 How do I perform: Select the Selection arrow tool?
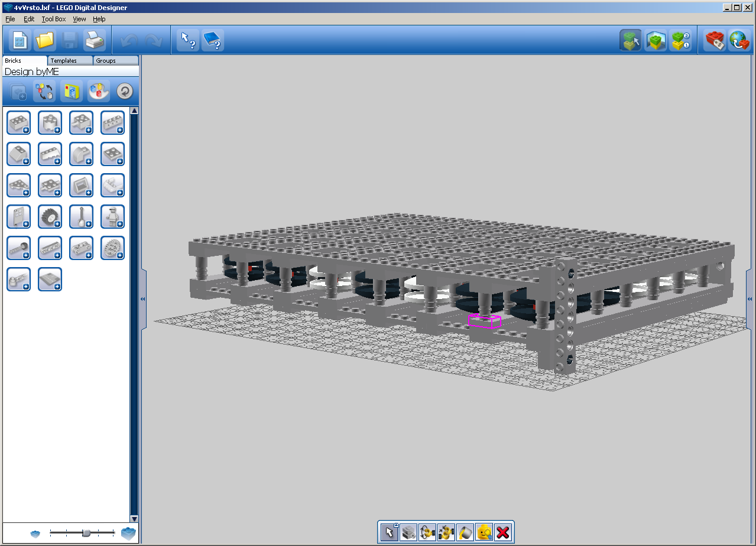pos(389,532)
